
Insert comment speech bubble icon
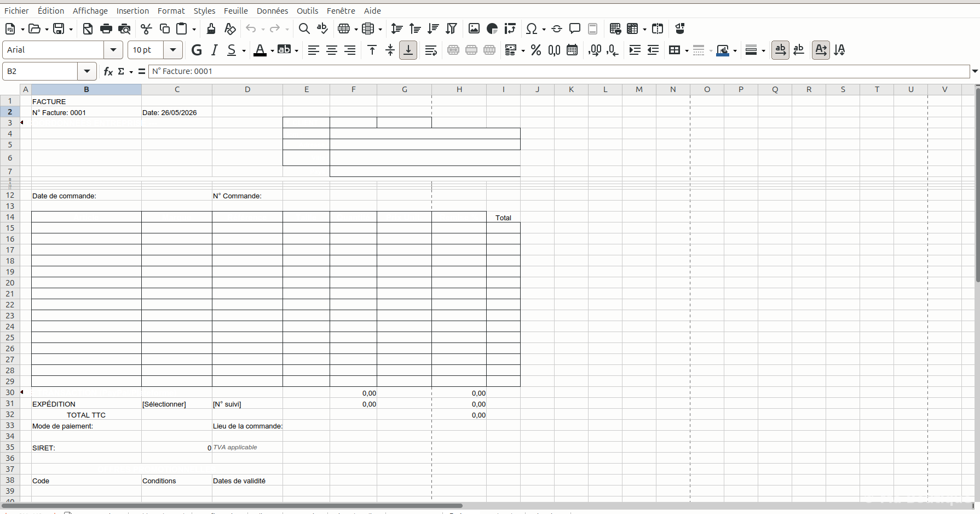tap(575, 29)
